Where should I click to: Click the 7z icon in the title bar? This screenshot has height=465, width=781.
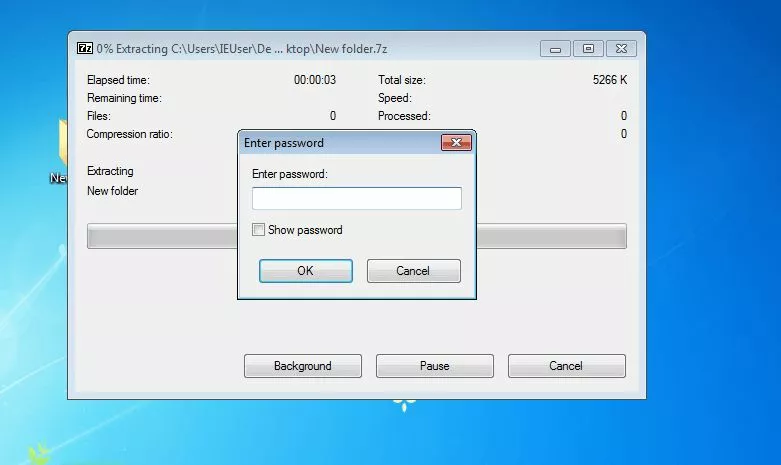[85, 48]
